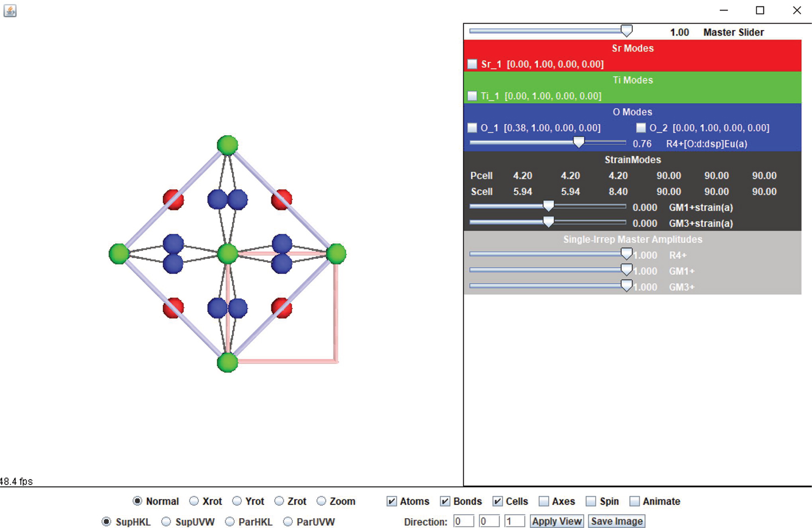Click the Pcell row label
This screenshot has height=528, width=812.
coord(481,176)
